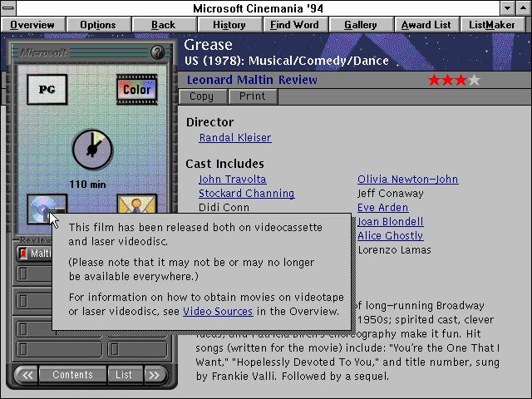Click the 110 min running time label

pyautogui.click(x=87, y=185)
